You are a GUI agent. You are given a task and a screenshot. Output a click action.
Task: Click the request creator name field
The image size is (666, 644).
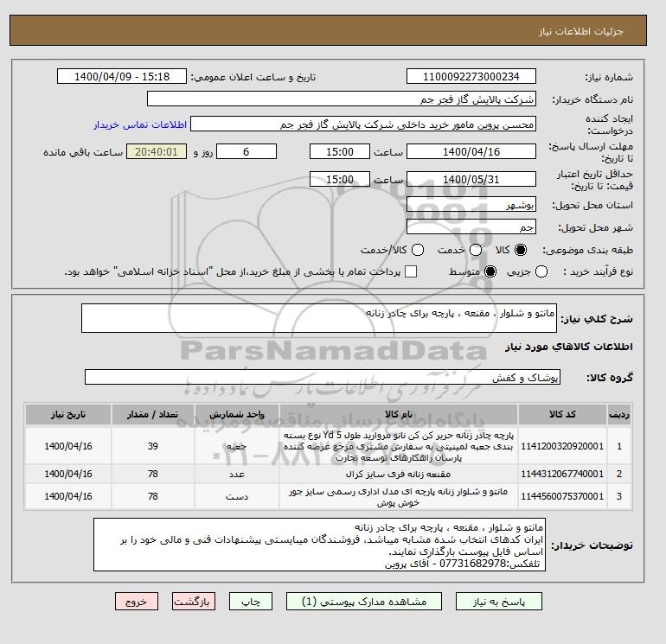[363, 124]
